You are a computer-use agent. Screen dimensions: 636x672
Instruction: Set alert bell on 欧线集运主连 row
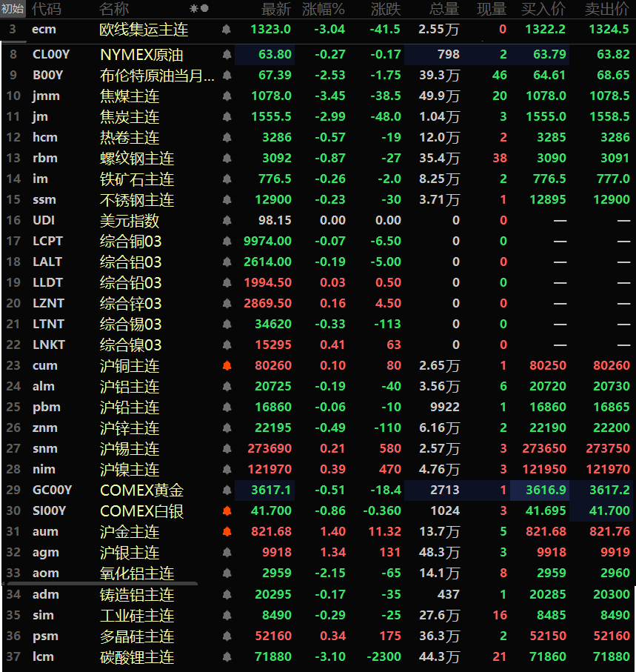click(x=227, y=30)
